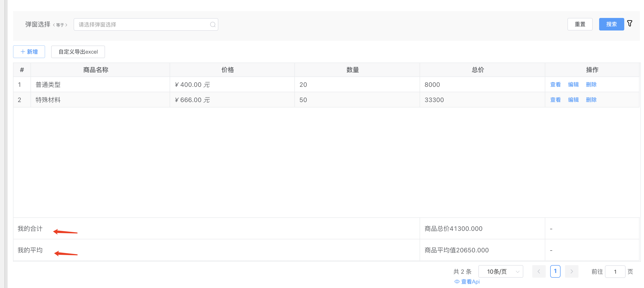Click the 前往 page jump input field
Image resolution: width=644 pixels, height=288 pixels.
[x=615, y=271]
